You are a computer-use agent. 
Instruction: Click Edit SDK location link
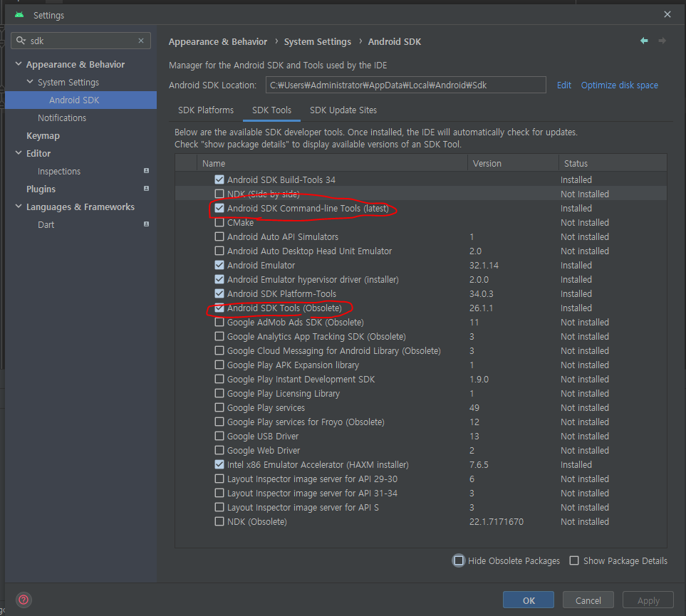coord(564,85)
